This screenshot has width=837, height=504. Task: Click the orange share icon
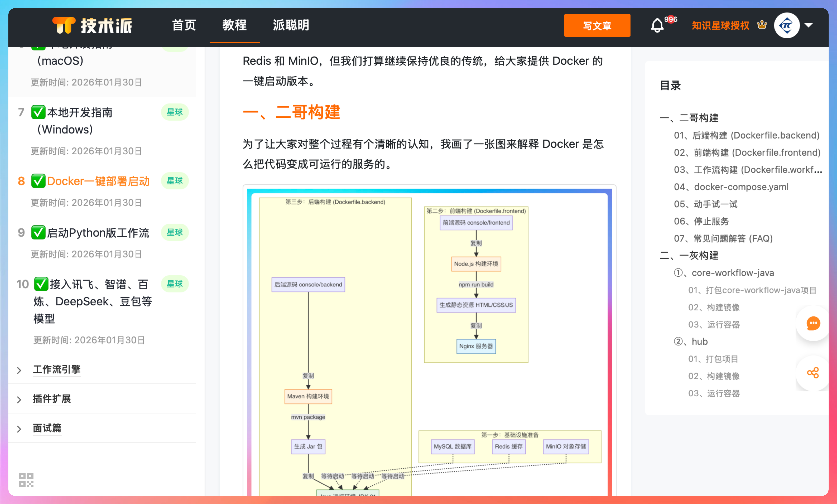pos(813,373)
